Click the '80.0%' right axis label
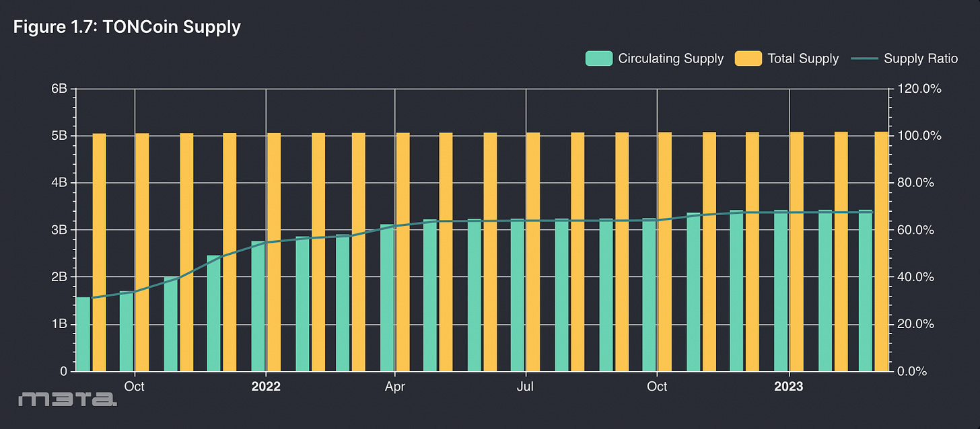This screenshot has height=429, width=980. (917, 183)
